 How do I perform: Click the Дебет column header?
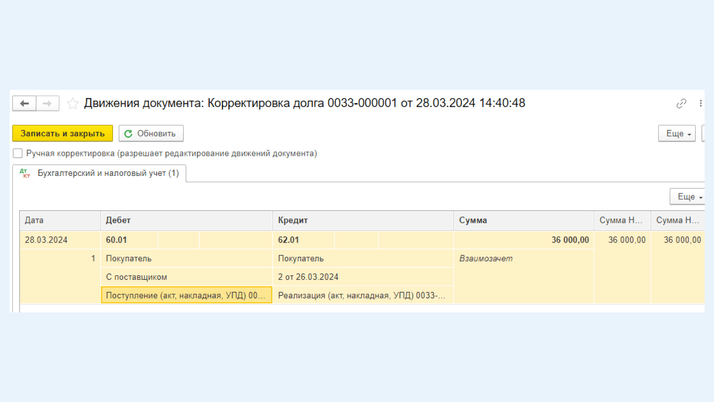pyautogui.click(x=187, y=220)
